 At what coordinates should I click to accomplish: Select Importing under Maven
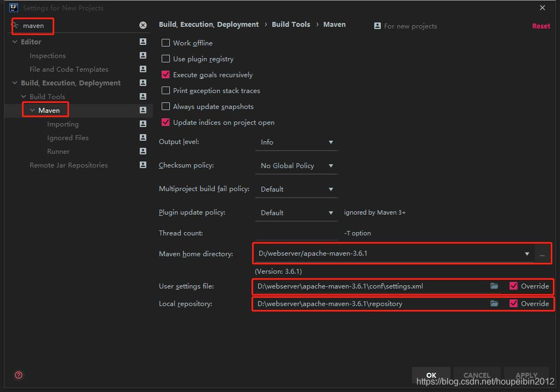pos(63,124)
